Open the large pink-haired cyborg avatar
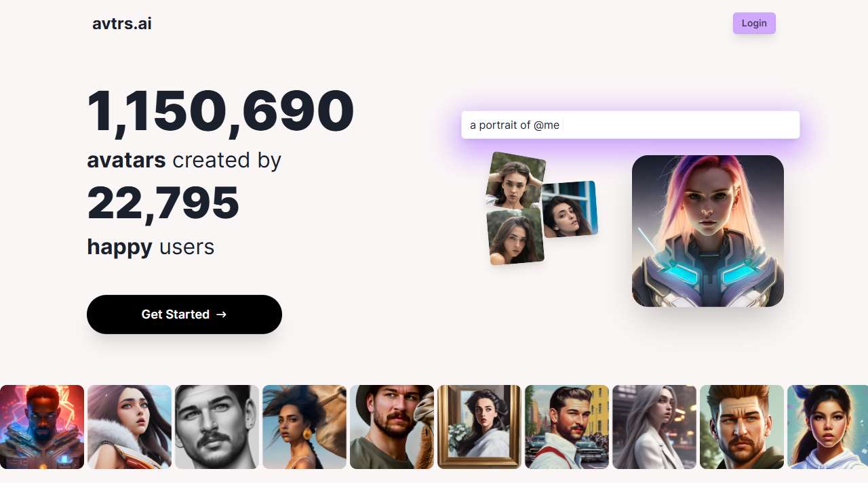Viewport: 868px width, 488px height. 708,231
